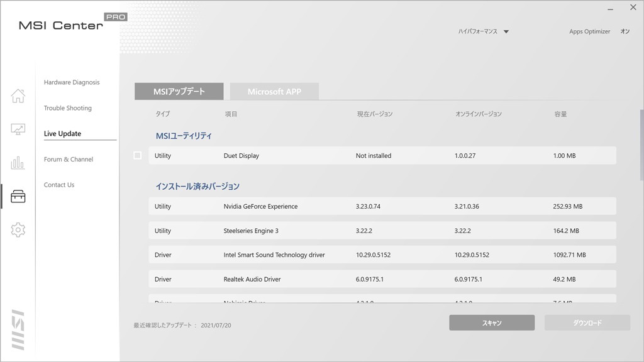Open Hardware Diagnosis menu item
The height and width of the screenshot is (362, 644).
click(72, 82)
